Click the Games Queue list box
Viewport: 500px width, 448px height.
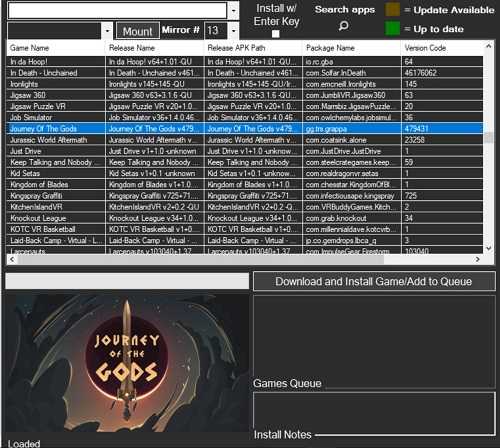374,341
